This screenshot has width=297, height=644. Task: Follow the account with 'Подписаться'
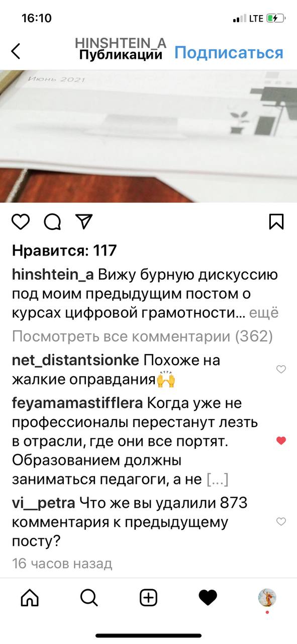[x=229, y=52]
